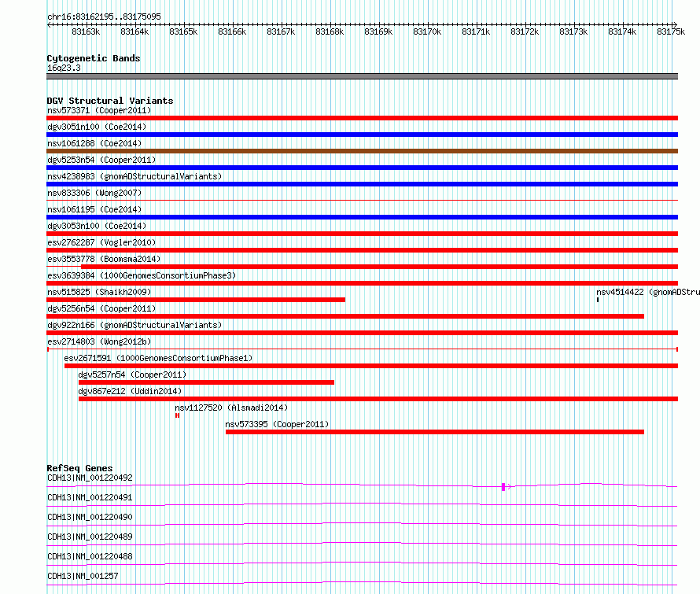Click the DGV Structural Variants track title
The width and height of the screenshot is (700, 594).
(110, 101)
